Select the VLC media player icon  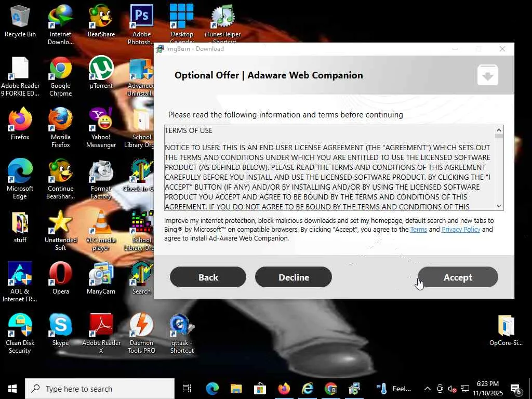pyautogui.click(x=101, y=230)
